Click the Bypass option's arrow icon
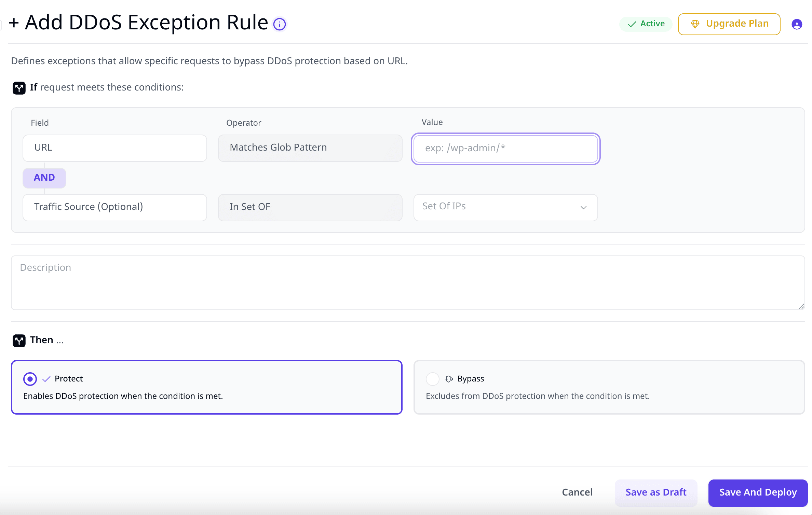This screenshot has height=515, width=812. click(x=449, y=379)
